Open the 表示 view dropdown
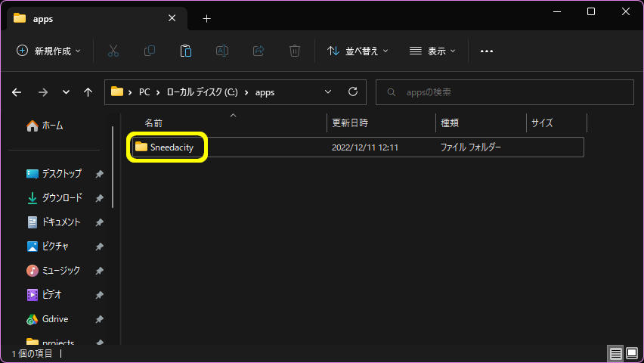Viewport: 644px width, 363px height. point(432,51)
